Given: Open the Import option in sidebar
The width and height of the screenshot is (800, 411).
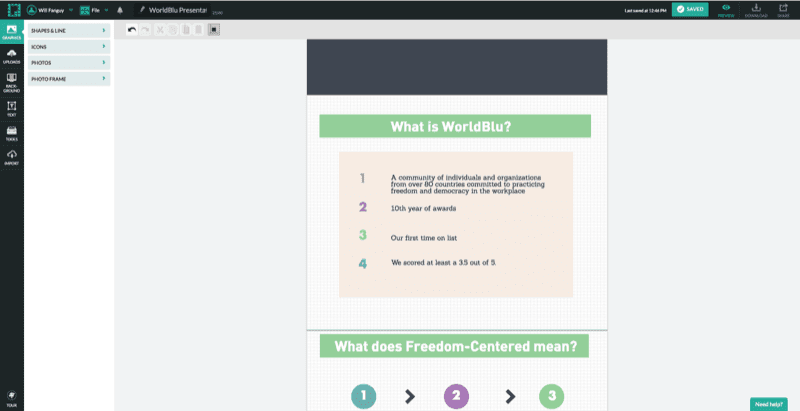Looking at the screenshot, I should click(11, 157).
